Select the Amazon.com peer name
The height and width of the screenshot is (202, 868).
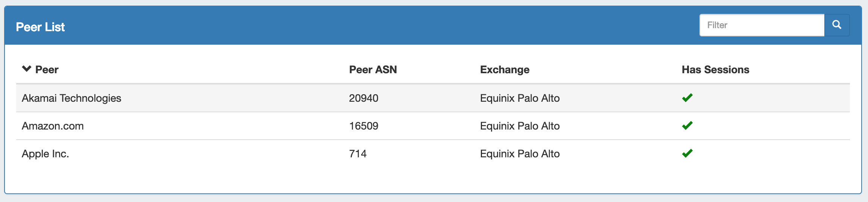[x=53, y=126]
